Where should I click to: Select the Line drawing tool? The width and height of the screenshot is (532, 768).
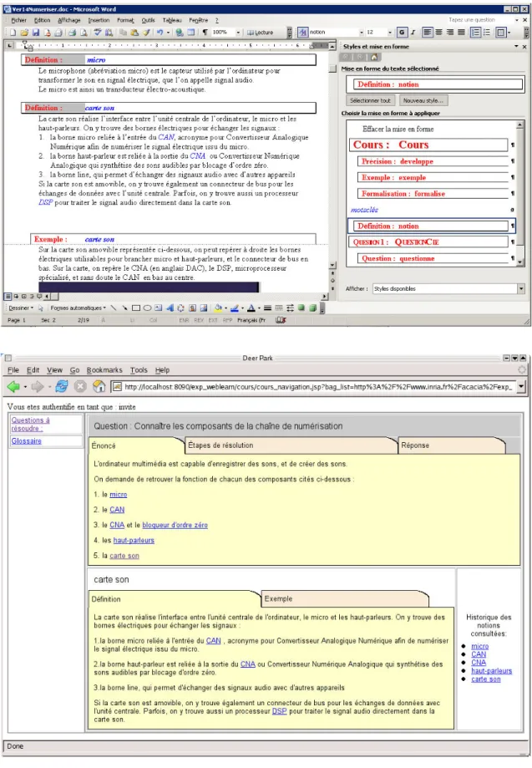coord(114,308)
